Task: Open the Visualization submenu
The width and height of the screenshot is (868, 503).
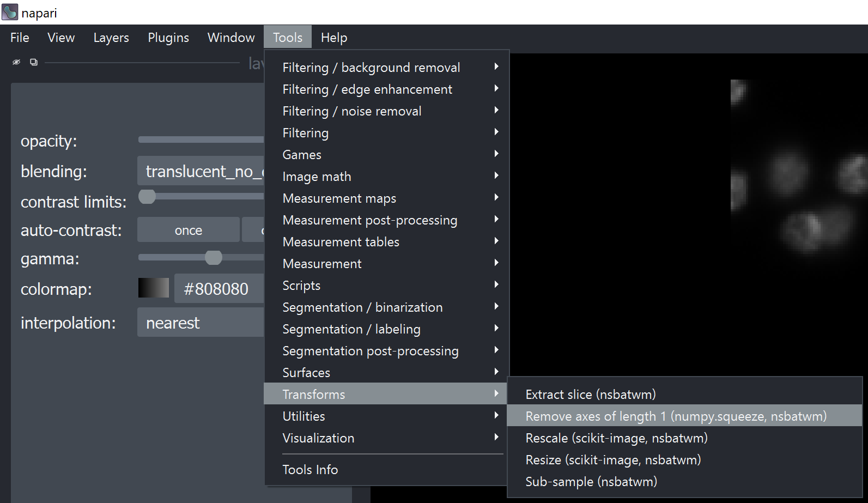Action: coord(386,438)
